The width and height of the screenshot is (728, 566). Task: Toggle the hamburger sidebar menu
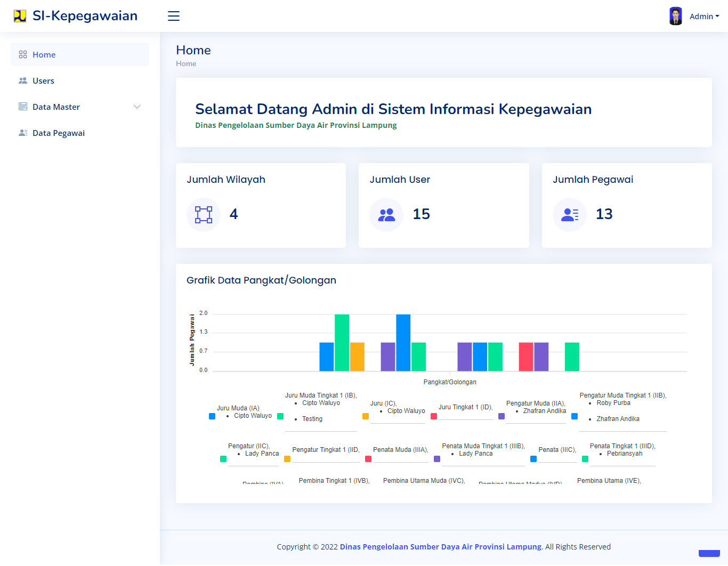coord(174,16)
